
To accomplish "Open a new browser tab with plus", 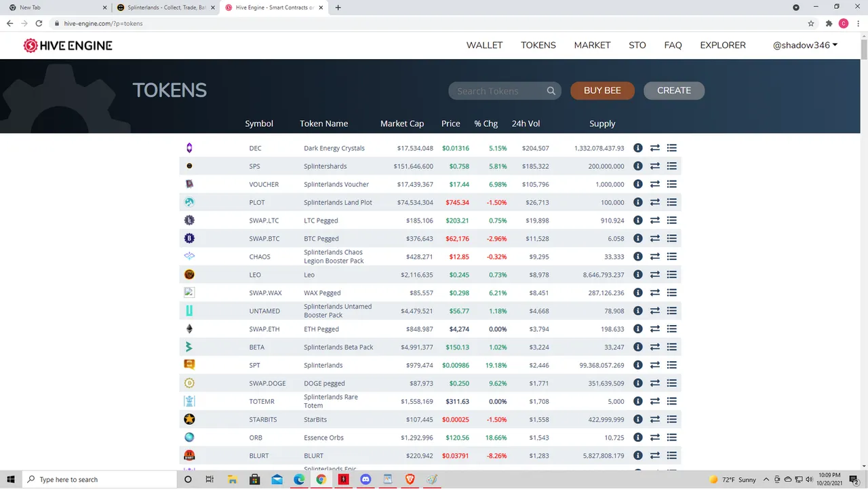I will [338, 7].
